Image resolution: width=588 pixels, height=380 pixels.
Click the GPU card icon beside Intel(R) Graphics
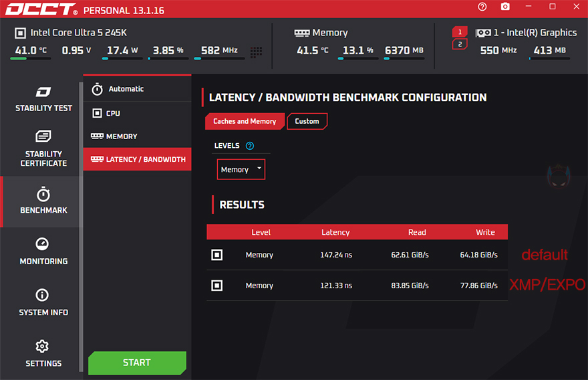tap(483, 33)
